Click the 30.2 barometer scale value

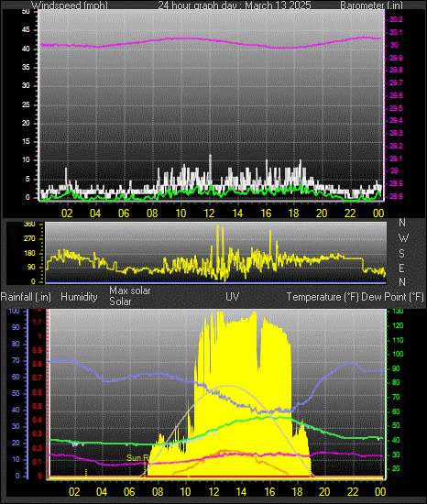coord(396,19)
